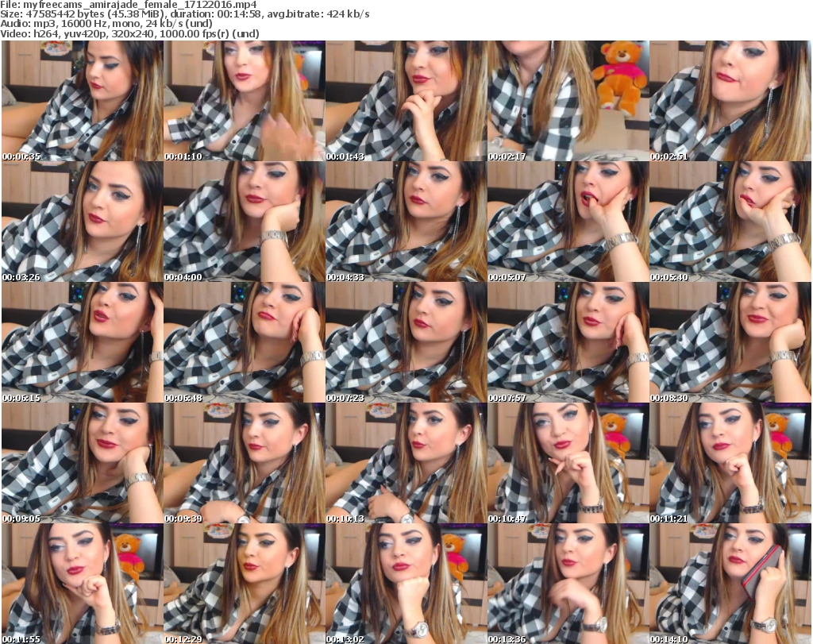Select the thumbnail stamped 00:04:33
Screen dimensions: 813x644
(406, 222)
